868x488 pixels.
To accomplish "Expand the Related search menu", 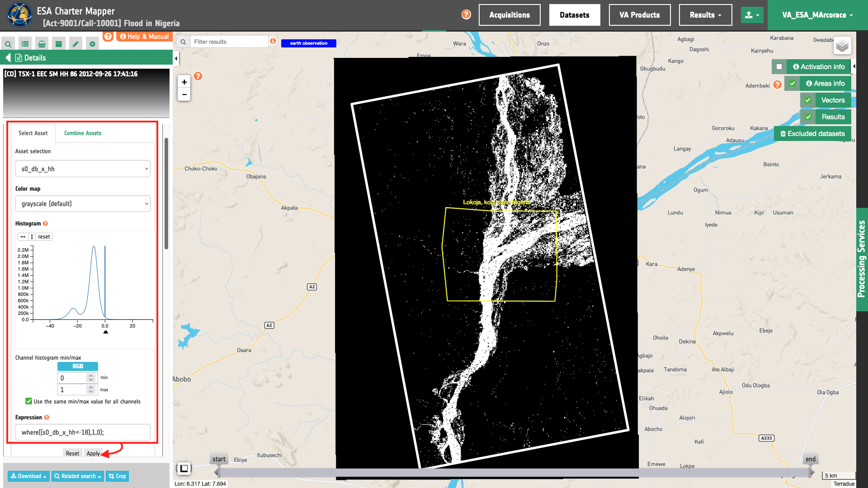I will 78,476.
